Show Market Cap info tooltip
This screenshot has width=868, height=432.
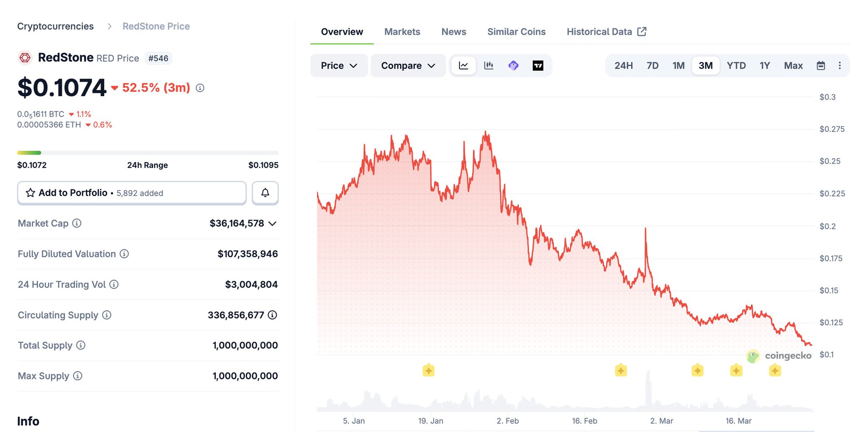pyautogui.click(x=77, y=223)
